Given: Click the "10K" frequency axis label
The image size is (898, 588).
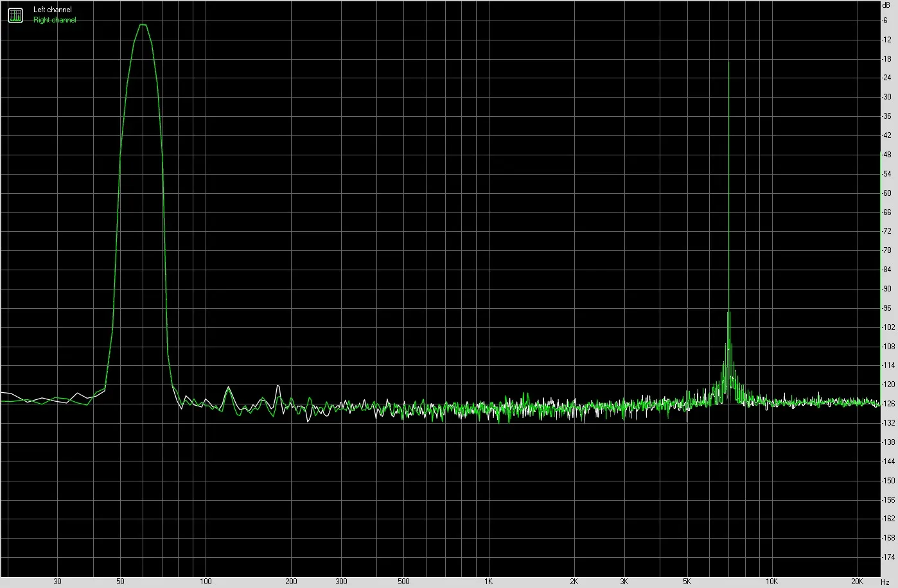Looking at the screenshot, I should [x=771, y=582].
